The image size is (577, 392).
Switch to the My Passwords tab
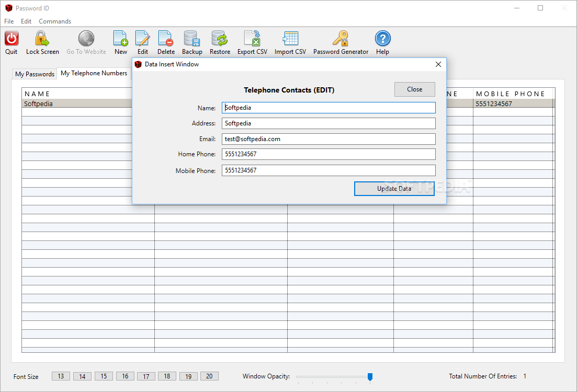(x=35, y=74)
